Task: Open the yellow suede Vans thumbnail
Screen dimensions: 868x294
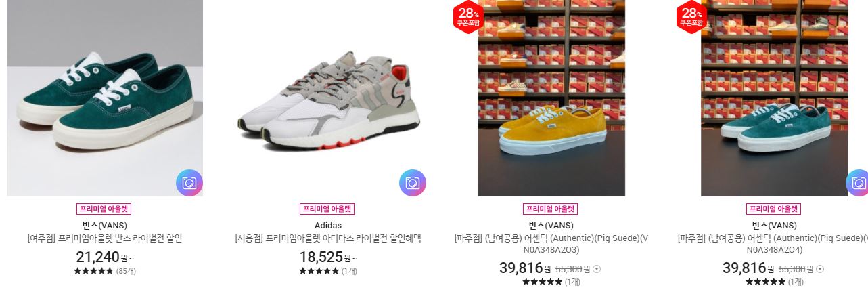Action: pos(551,98)
